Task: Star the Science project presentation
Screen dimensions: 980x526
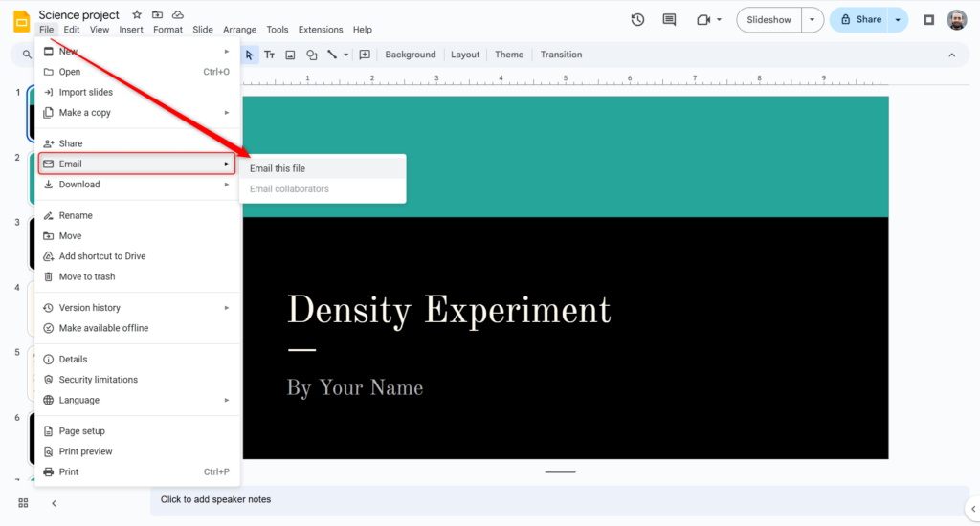Action: point(137,15)
